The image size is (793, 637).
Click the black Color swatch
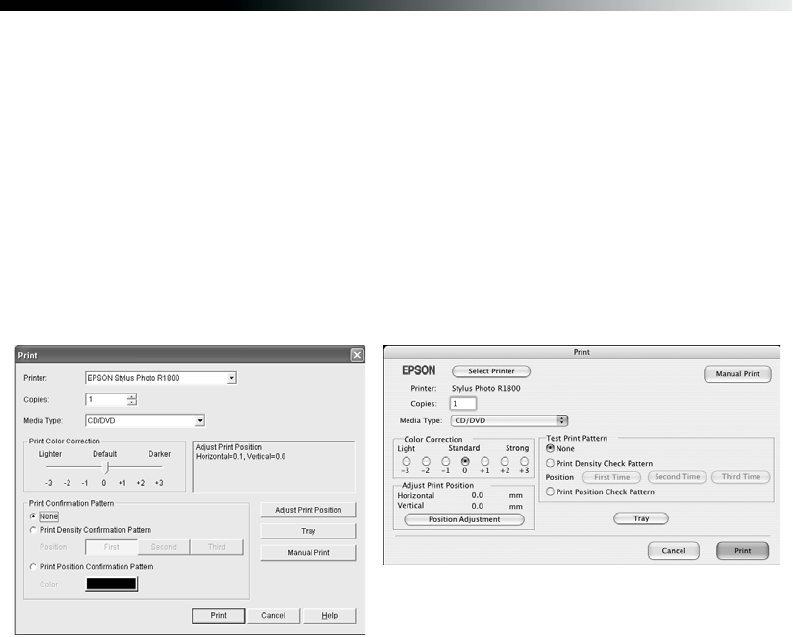(x=111, y=584)
